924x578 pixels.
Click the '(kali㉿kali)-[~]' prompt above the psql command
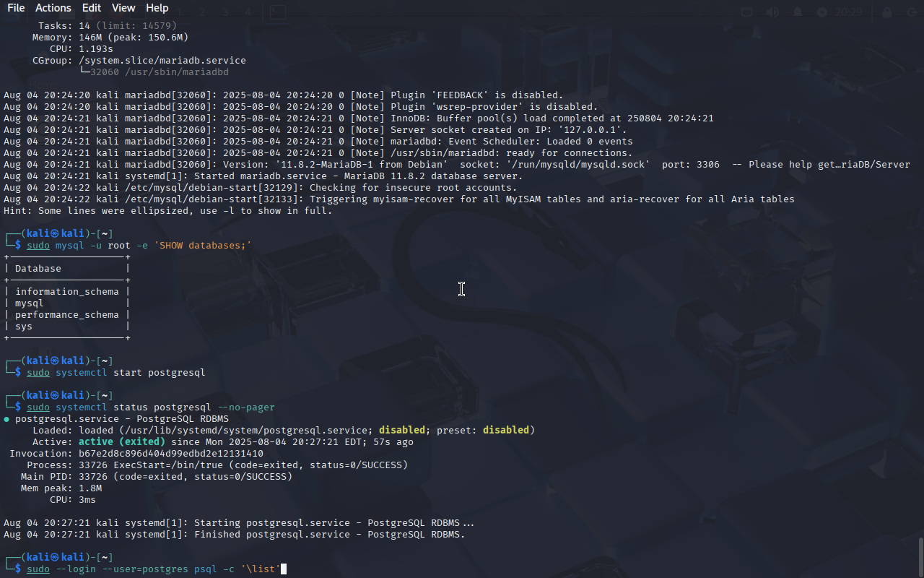[58, 558]
